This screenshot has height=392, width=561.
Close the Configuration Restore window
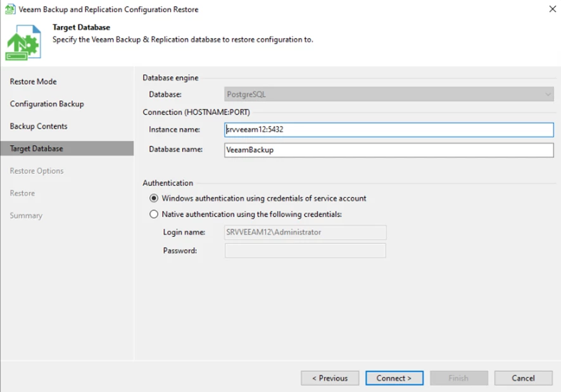pos(552,9)
